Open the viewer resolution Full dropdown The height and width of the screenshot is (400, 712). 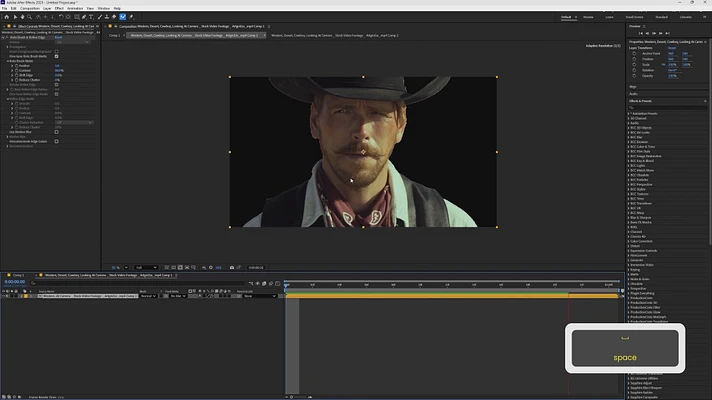pos(147,267)
